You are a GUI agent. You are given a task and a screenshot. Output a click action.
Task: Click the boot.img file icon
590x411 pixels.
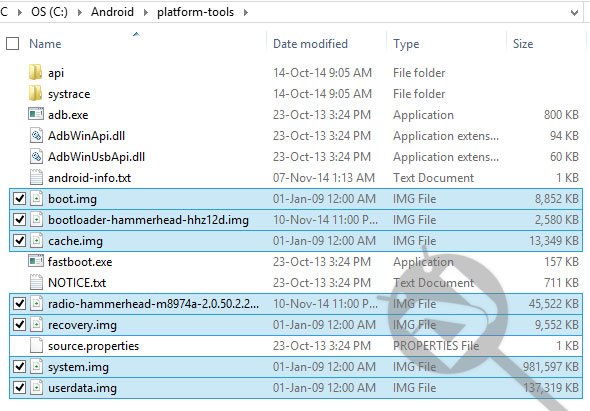point(36,199)
